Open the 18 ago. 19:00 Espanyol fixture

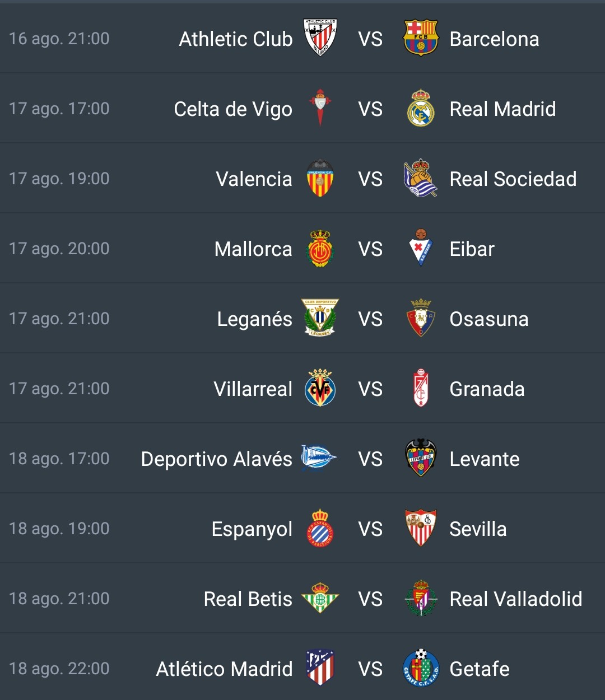click(302, 528)
